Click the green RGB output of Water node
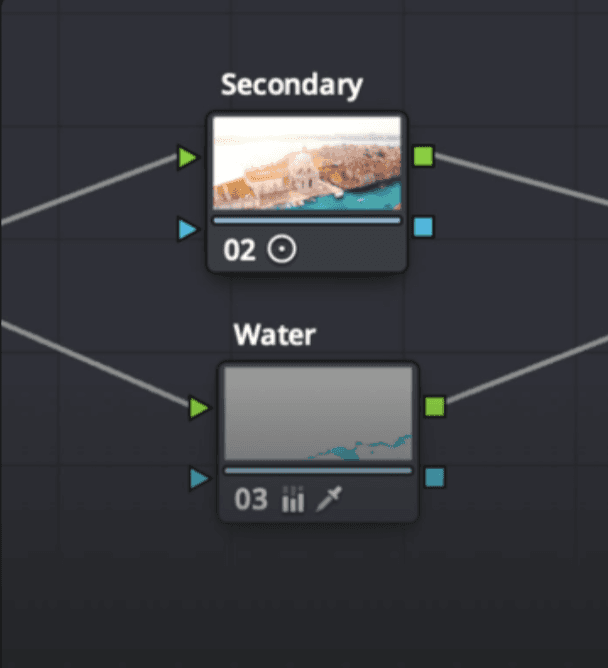The image size is (608, 668). pos(435,406)
